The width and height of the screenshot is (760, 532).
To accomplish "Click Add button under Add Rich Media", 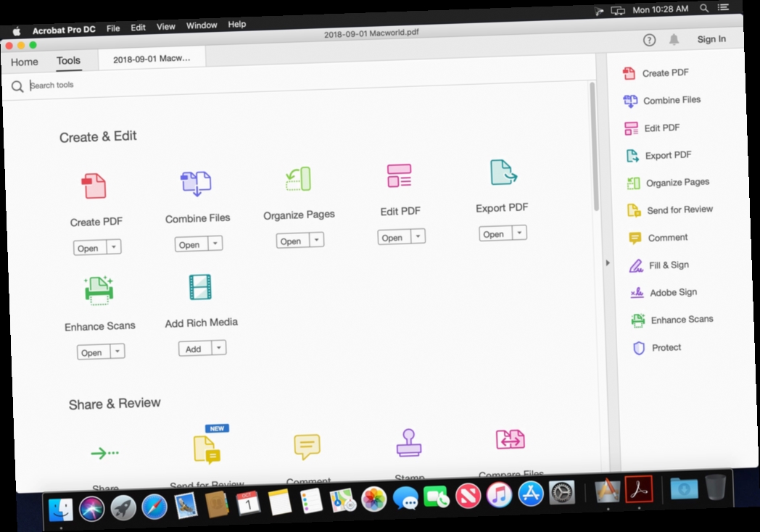I will (x=195, y=349).
